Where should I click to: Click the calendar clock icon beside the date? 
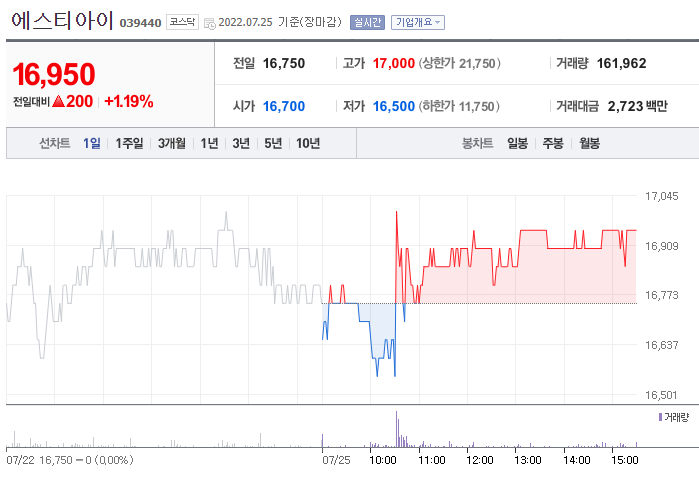pyautogui.click(x=210, y=23)
